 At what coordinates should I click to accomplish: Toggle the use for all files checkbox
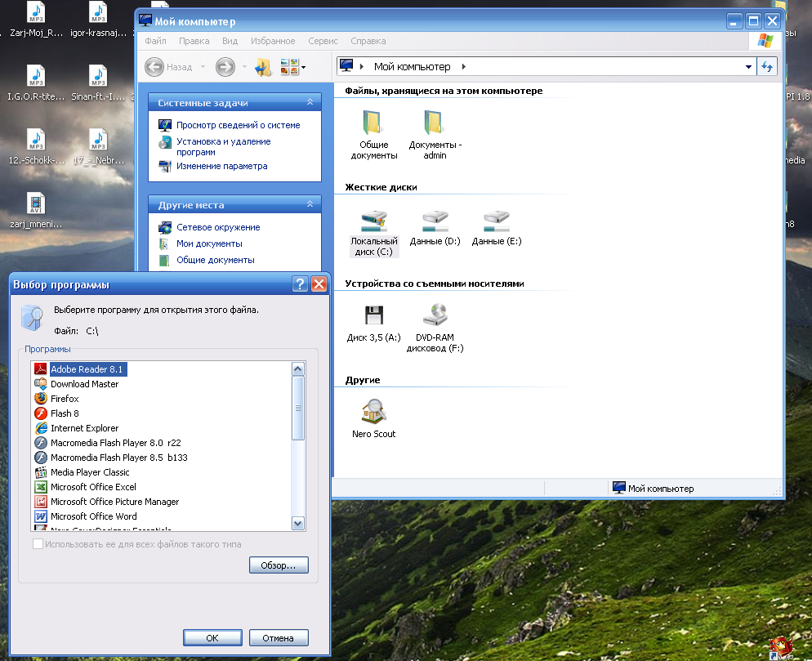click(38, 544)
